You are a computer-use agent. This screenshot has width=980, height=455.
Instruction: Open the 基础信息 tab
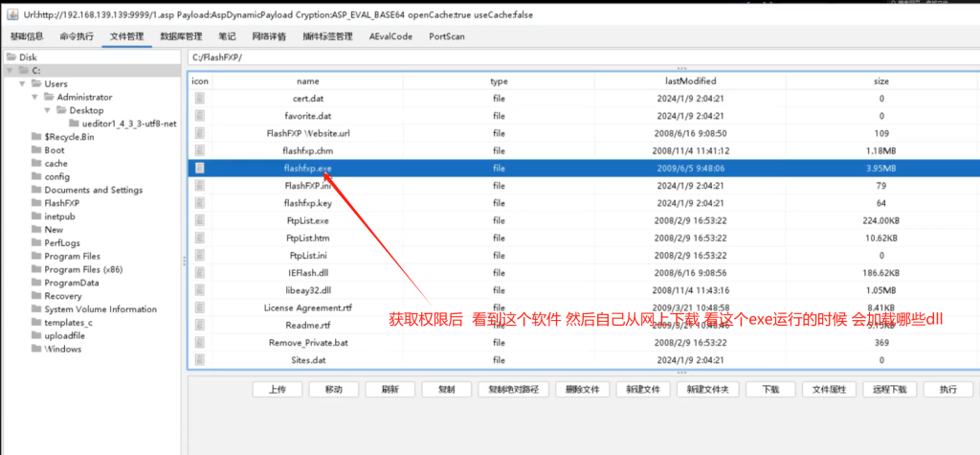[x=27, y=36]
